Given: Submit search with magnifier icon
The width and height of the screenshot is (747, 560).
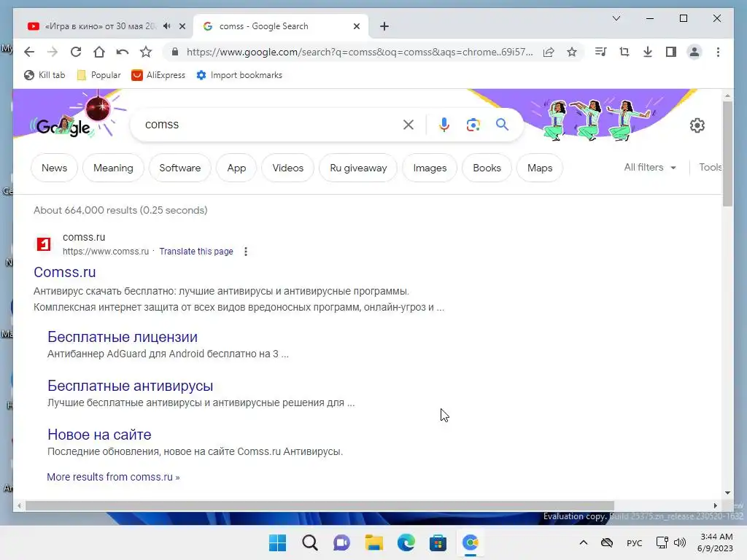Looking at the screenshot, I should tap(502, 125).
